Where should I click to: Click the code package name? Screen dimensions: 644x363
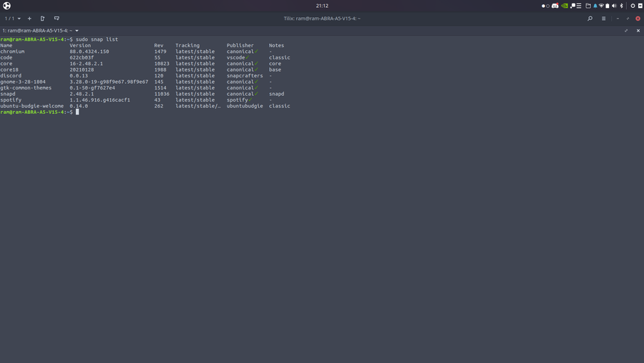pos(6,57)
